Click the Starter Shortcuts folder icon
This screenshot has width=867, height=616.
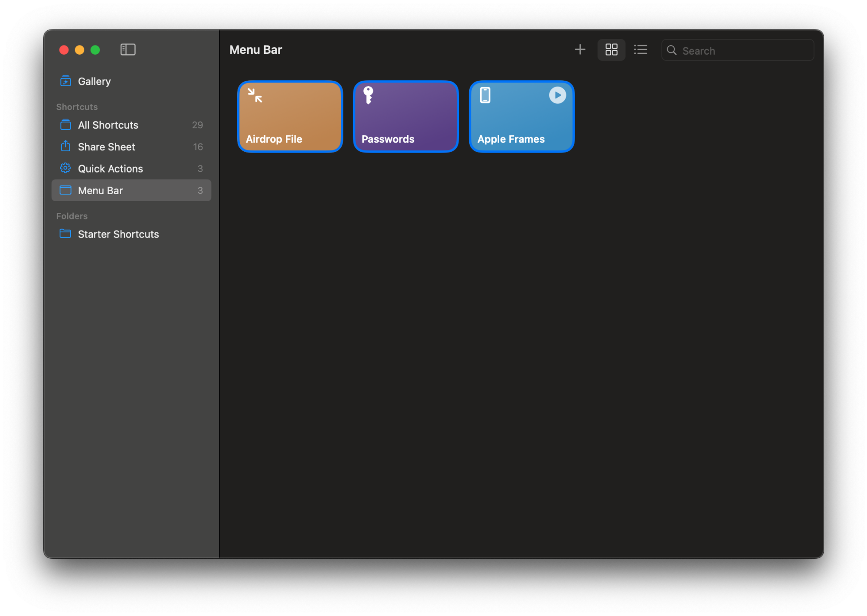(x=65, y=234)
